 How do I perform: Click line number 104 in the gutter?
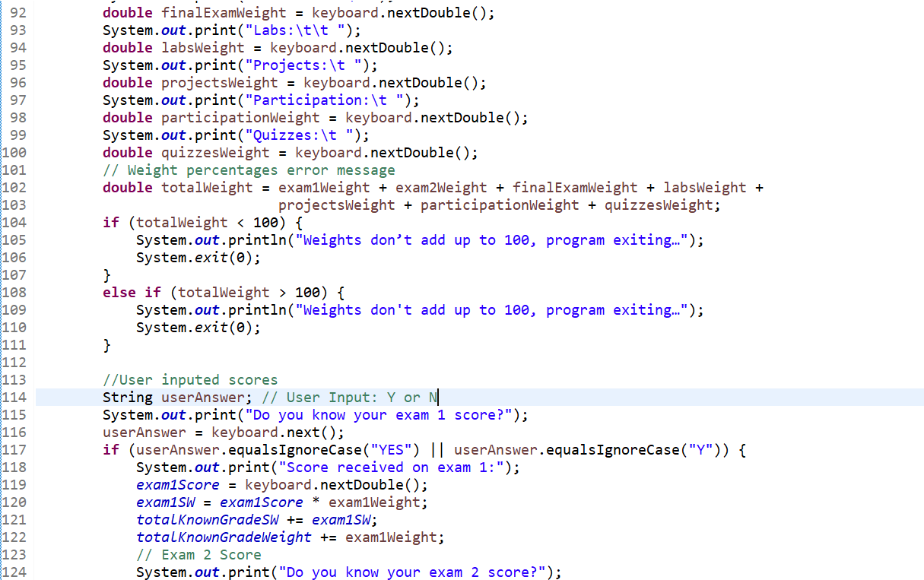click(x=16, y=222)
